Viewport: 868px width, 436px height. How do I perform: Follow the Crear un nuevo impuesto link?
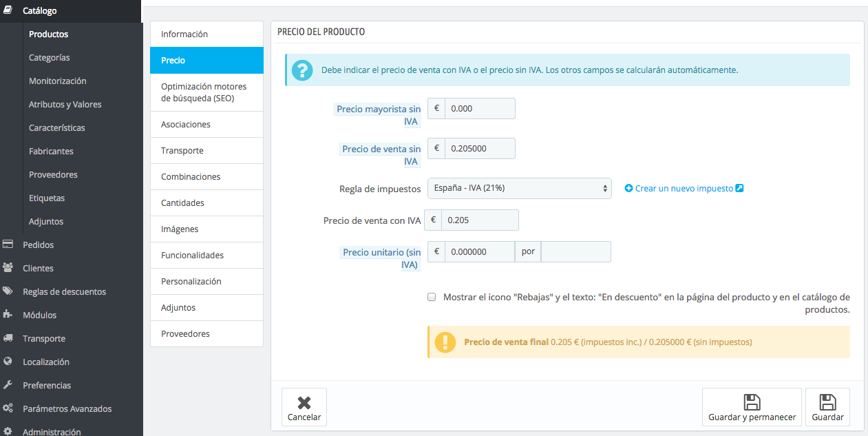point(684,188)
